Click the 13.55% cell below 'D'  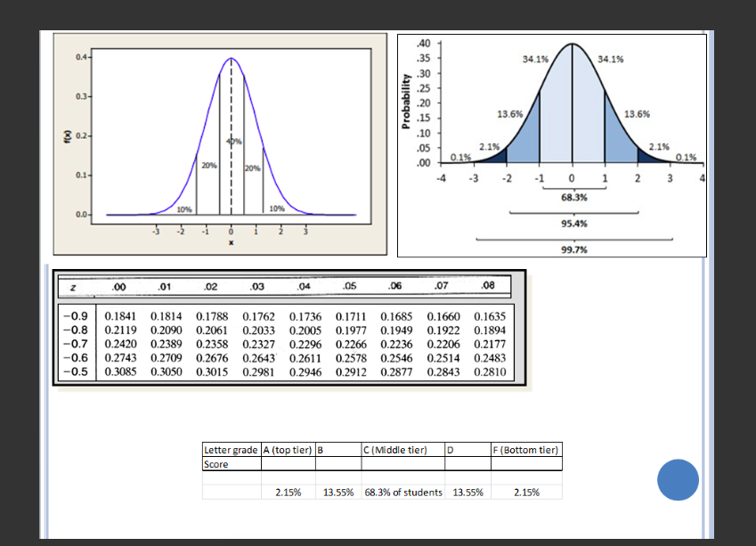click(467, 492)
